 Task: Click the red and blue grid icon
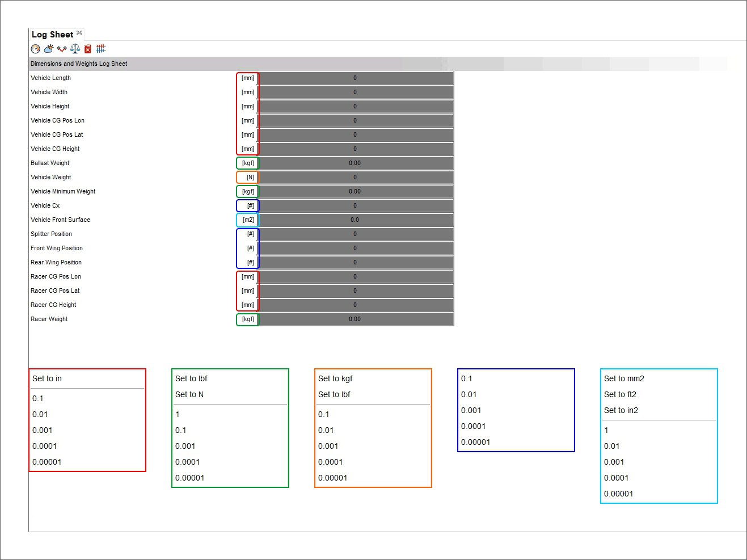[101, 49]
